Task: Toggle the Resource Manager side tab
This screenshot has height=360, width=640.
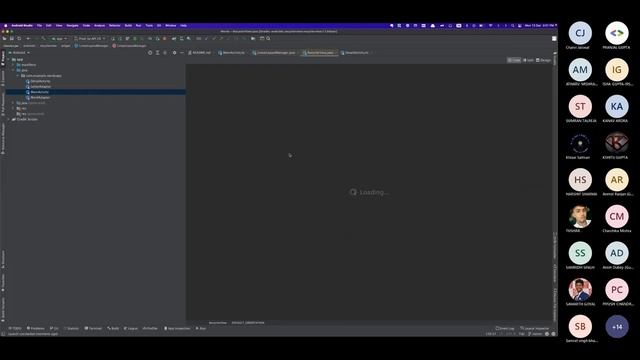Action: coord(3,138)
